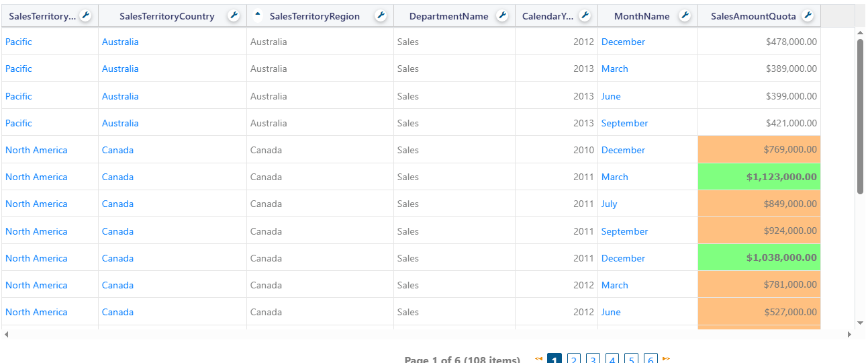This screenshot has width=868, height=363.
Task: Go to next pages with pager arrow
Action: [666, 359]
